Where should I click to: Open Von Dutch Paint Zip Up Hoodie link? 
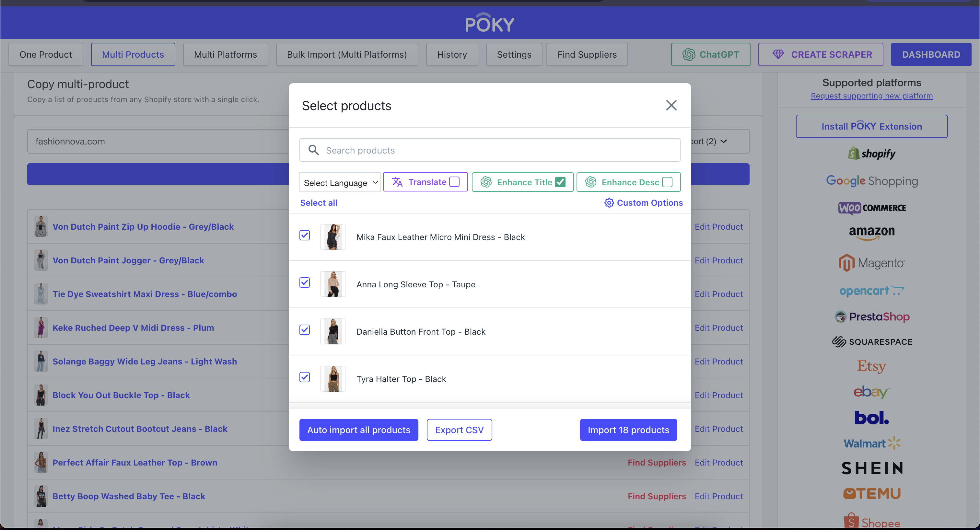click(143, 226)
